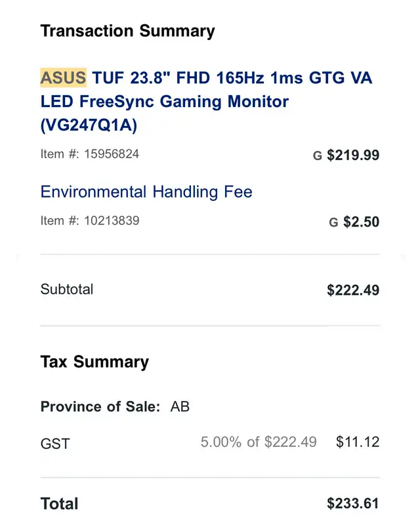Select the subtotal amount $222.49
This screenshot has width=420, height=529.
pos(353,290)
